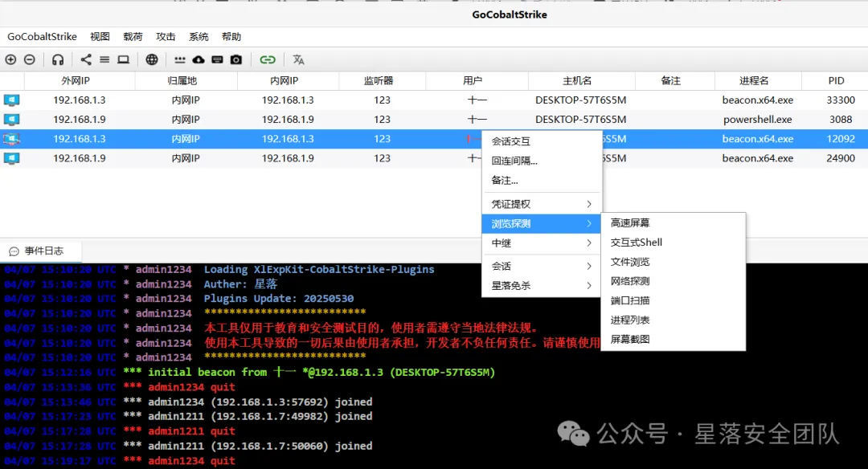Viewport: 868px width, 469px height.
Task: Select 高速屏幕 from submenu
Action: tap(674, 223)
